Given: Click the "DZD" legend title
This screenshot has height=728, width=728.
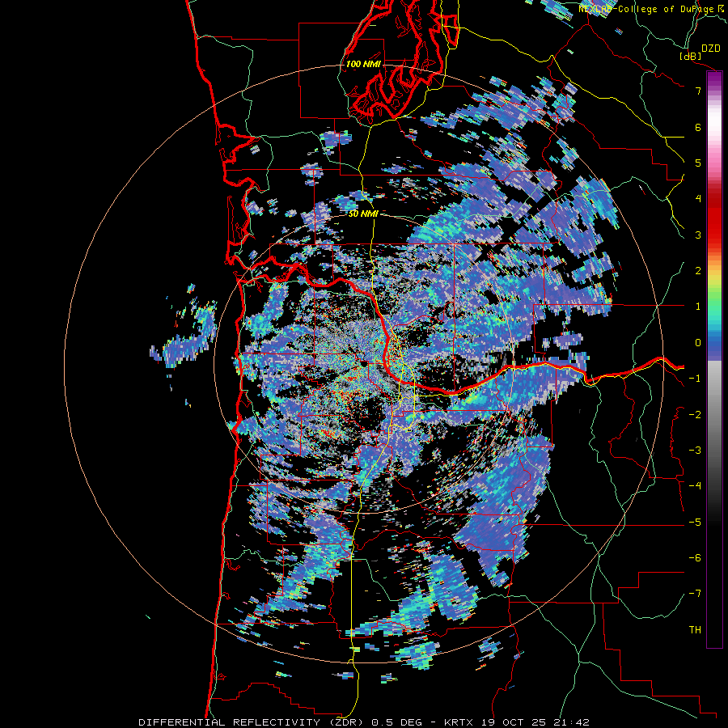Looking at the screenshot, I should click(x=711, y=49).
